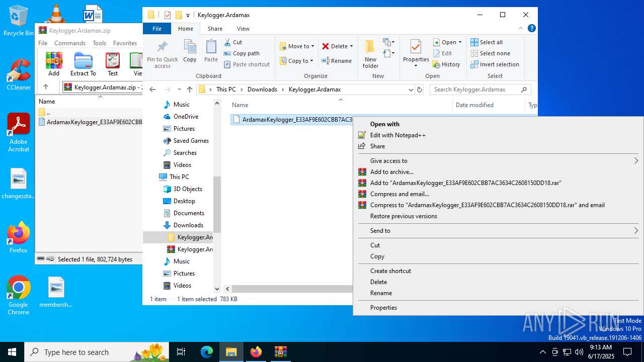This screenshot has width=644, height=362.
Task: Click the Paste ribbon icon
Action: (x=211, y=51)
